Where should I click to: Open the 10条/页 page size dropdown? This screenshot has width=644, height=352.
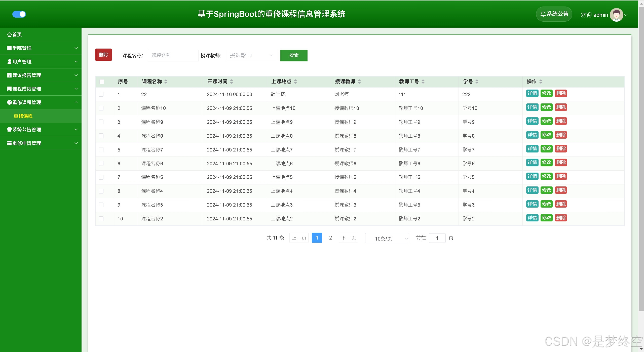(387, 238)
